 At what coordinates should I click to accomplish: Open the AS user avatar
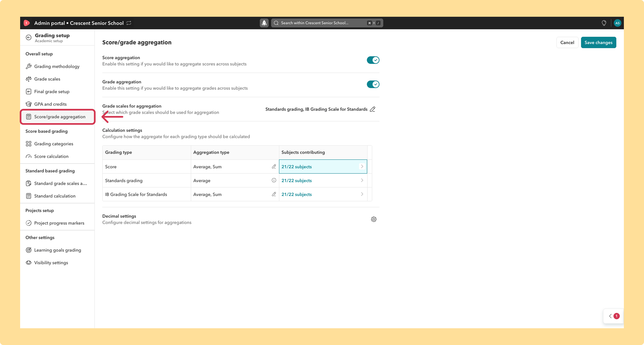click(x=617, y=23)
